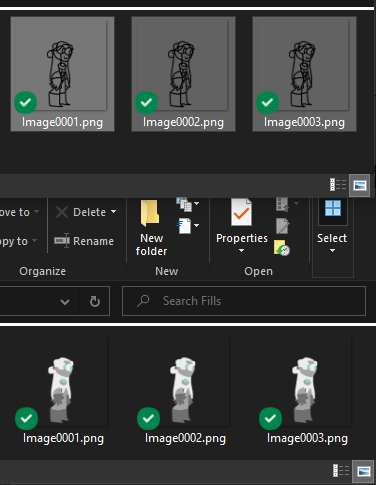Viewport: 376px width, 485px height.
Task: Expand the Select dropdown arrow
Action: [332, 250]
